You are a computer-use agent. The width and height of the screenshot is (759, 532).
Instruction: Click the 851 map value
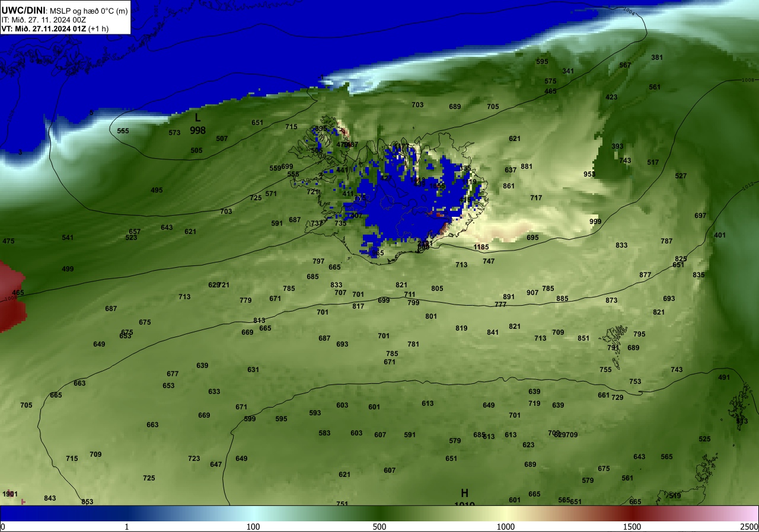(x=583, y=338)
